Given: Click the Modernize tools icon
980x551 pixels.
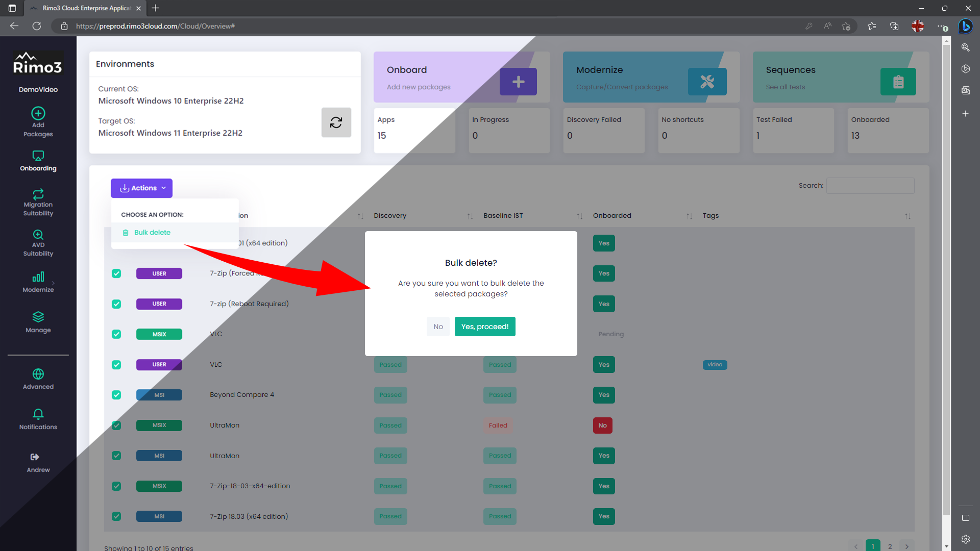Looking at the screenshot, I should (x=707, y=82).
